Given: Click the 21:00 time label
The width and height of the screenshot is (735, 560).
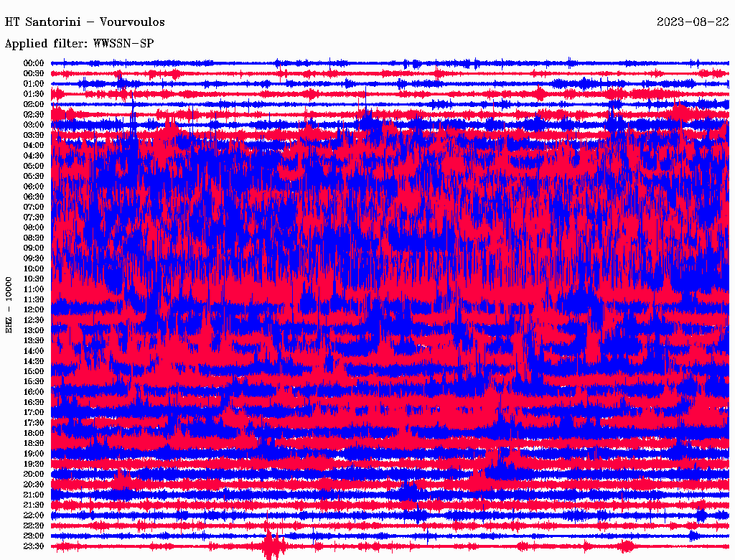Looking at the screenshot, I should coord(34,495).
